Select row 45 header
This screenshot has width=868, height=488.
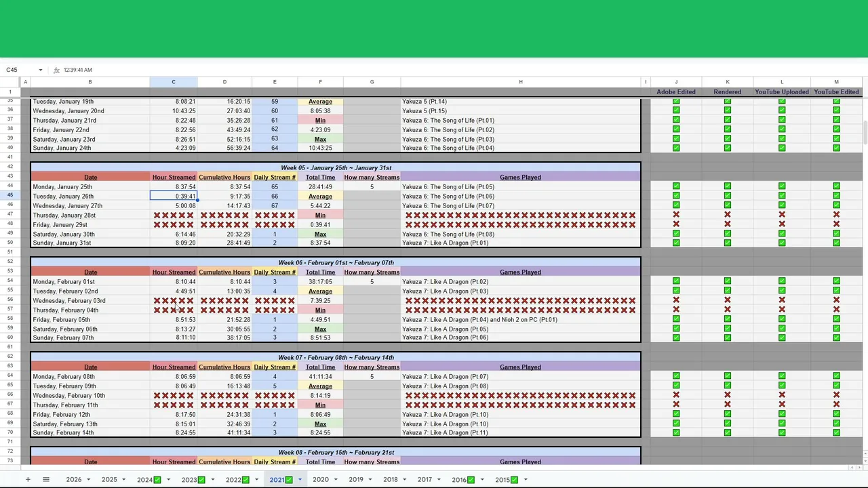[10, 196]
